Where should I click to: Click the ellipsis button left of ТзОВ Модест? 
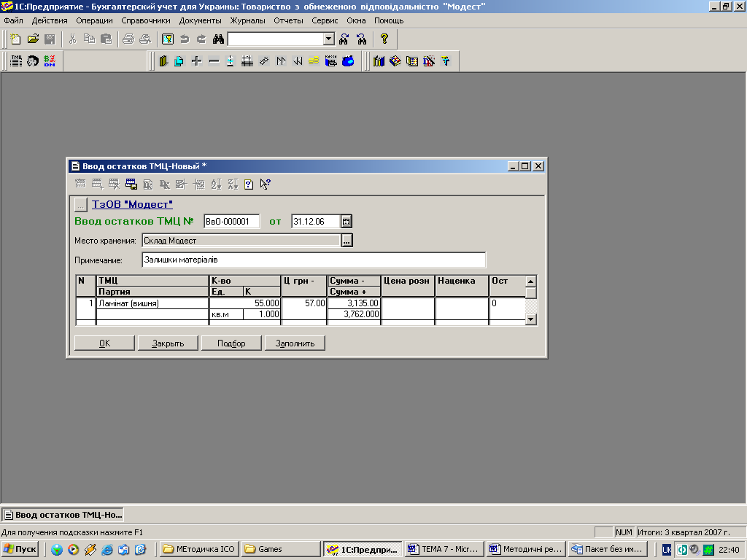[80, 205]
